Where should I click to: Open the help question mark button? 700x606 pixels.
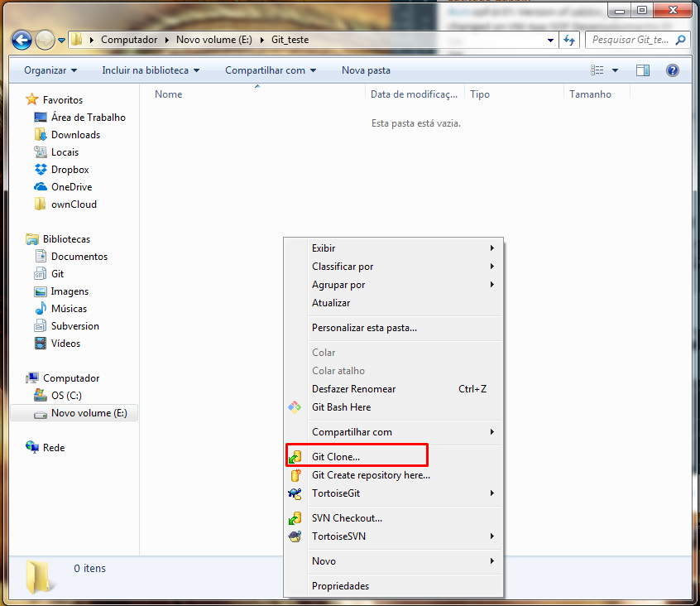point(672,70)
